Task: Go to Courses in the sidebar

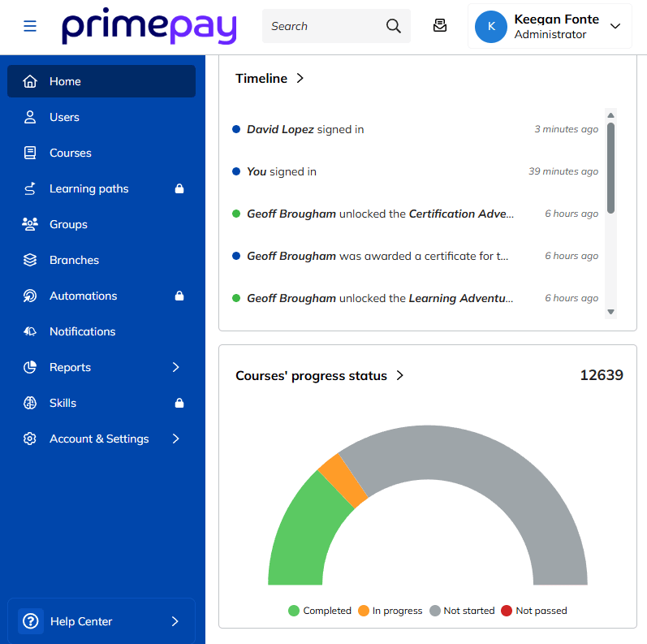Action: [70, 153]
